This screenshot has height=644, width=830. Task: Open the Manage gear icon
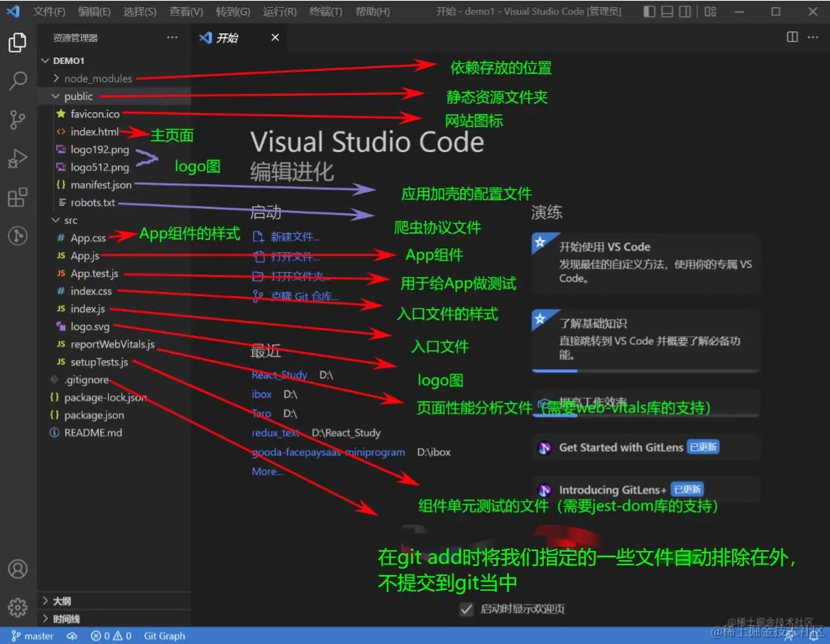[x=18, y=608]
